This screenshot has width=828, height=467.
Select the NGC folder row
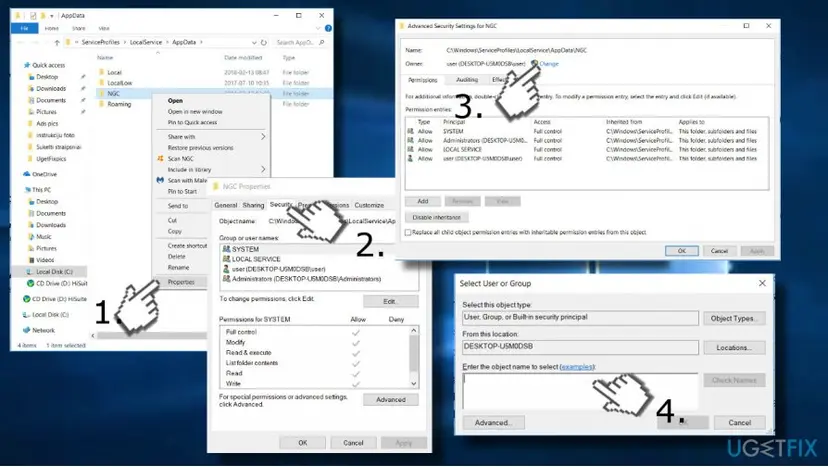coord(214,94)
